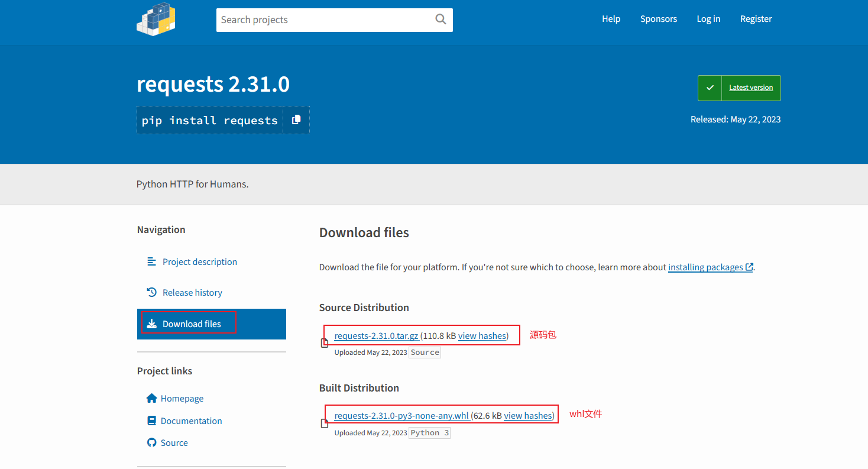Click the Project links heading
The width and height of the screenshot is (868, 469).
165,371
